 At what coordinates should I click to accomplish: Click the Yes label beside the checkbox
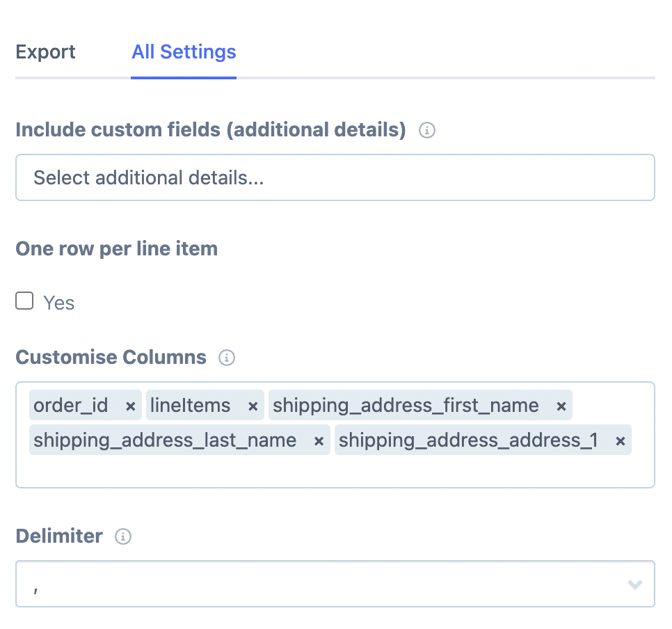[59, 303]
